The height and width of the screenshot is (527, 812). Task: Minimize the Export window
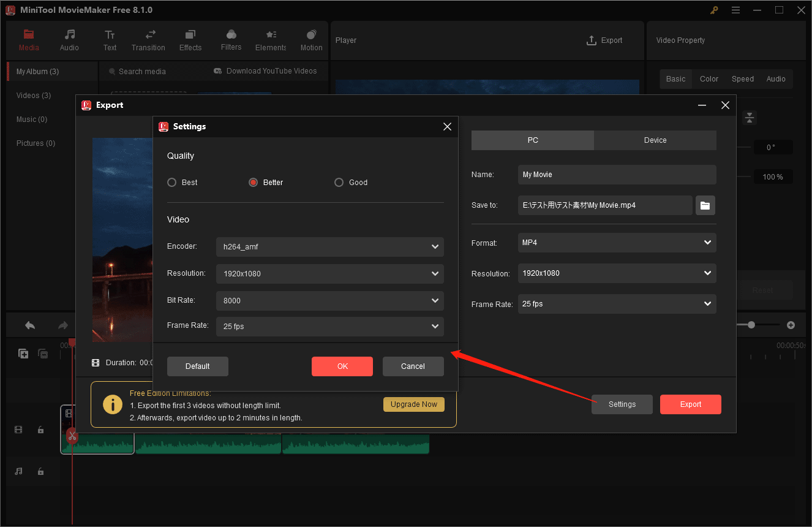pyautogui.click(x=702, y=105)
